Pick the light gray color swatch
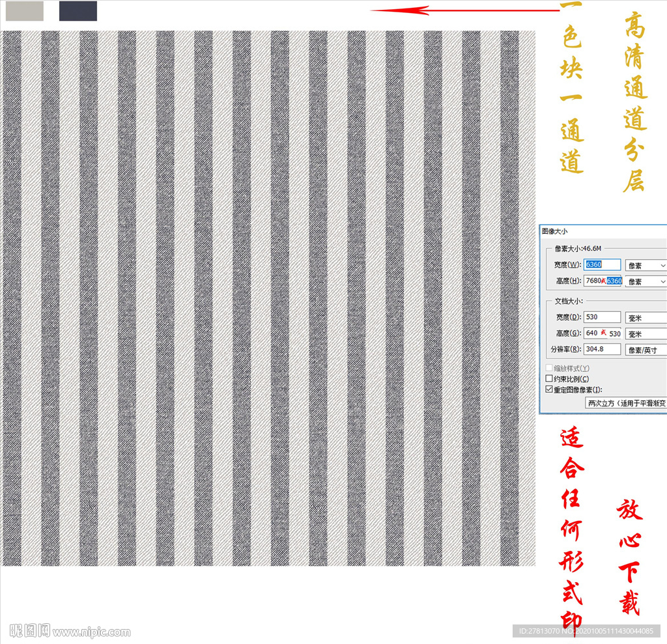This screenshot has height=644, width=667. point(24,10)
